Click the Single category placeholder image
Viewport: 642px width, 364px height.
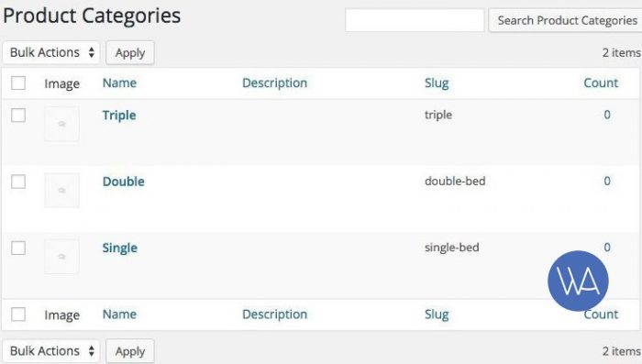point(61,257)
